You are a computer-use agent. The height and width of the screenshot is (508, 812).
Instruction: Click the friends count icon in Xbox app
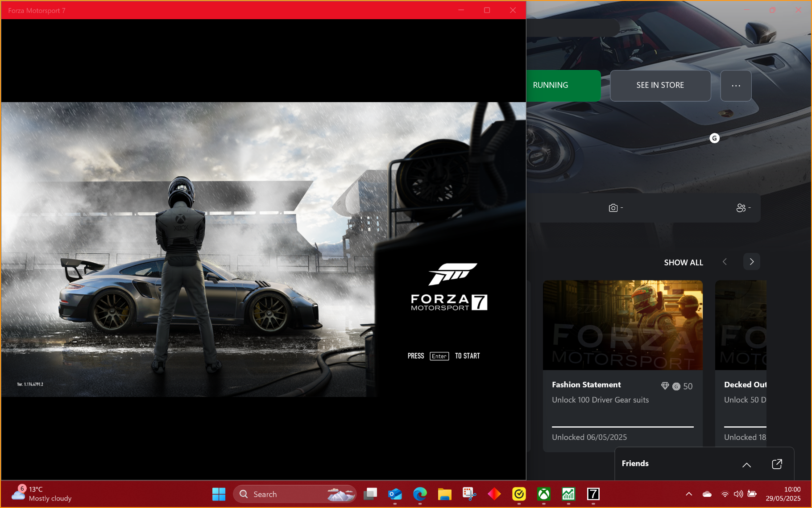coord(741,208)
